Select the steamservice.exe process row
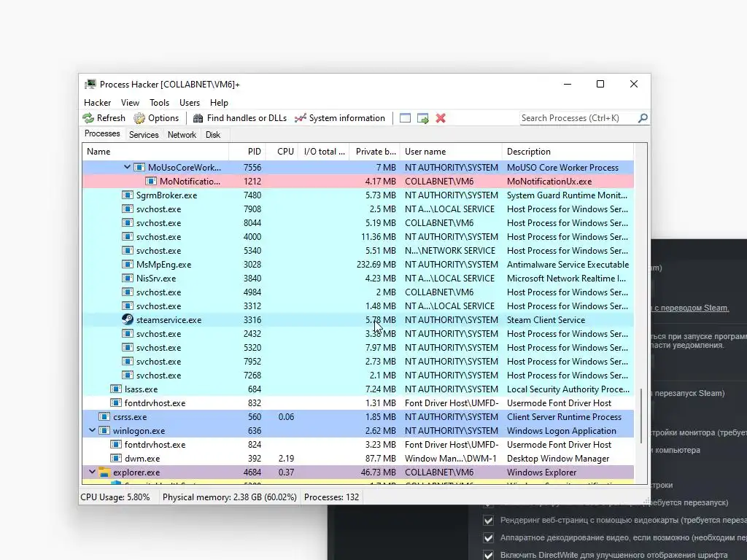Image resolution: width=747 pixels, height=560 pixels. tap(357, 320)
